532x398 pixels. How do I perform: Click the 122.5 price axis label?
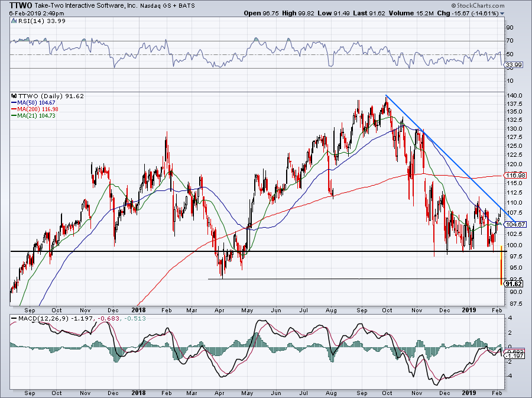(514, 155)
